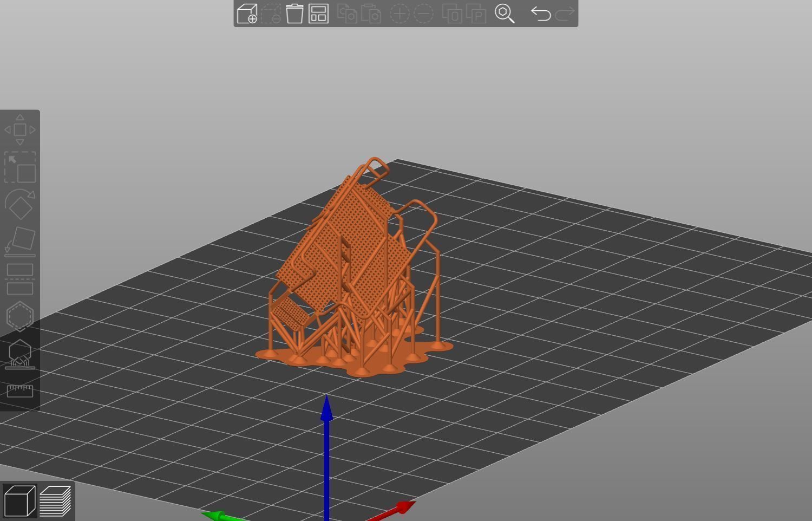Select the Move gizmo tool

(20, 130)
